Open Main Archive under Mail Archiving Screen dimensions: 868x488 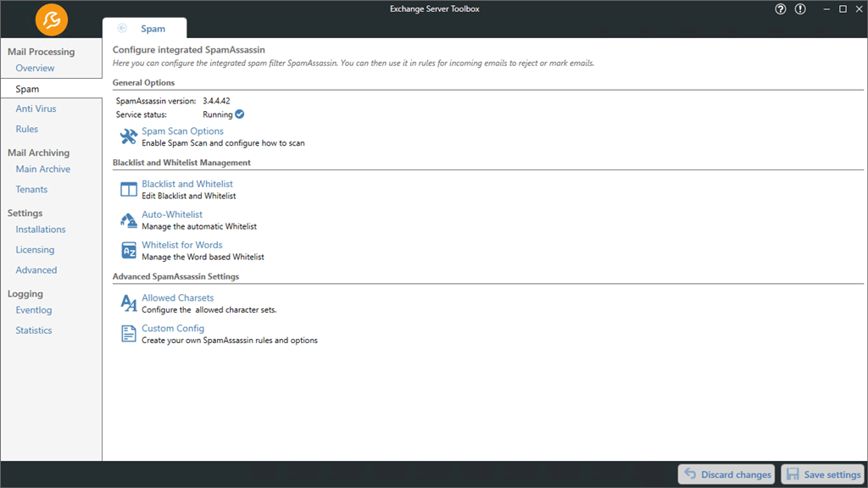(43, 169)
